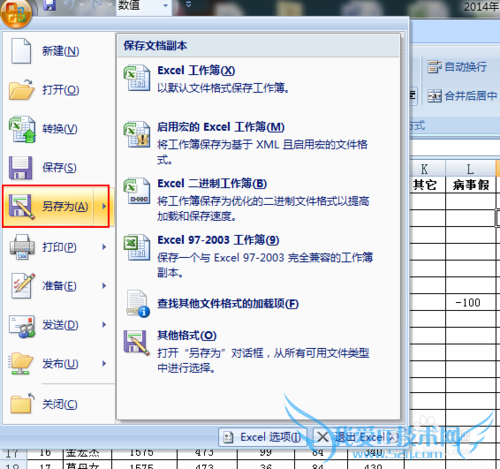The image size is (500, 469).
Task: Select the 另存为(A) menu label
Action: (x=65, y=207)
